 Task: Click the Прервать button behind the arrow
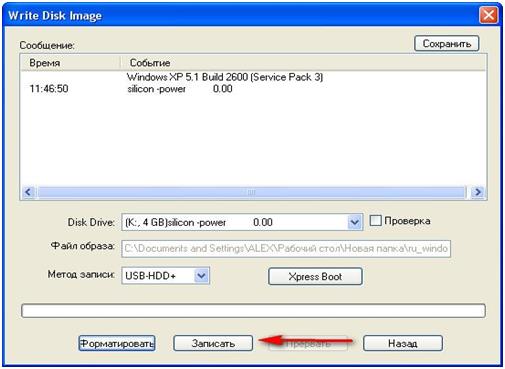pyautogui.click(x=308, y=343)
